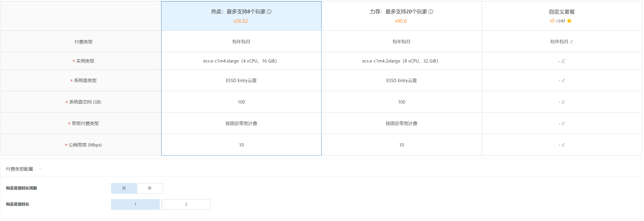Screen dimensions: 644x221
Task: Click ecs.e-c1m4.2xlarge instance type cell
Action: tap(400, 61)
